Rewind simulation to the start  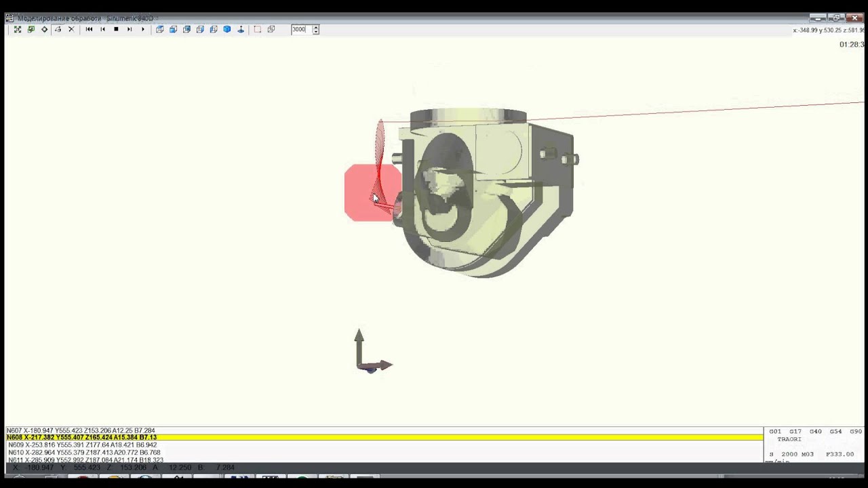point(89,29)
